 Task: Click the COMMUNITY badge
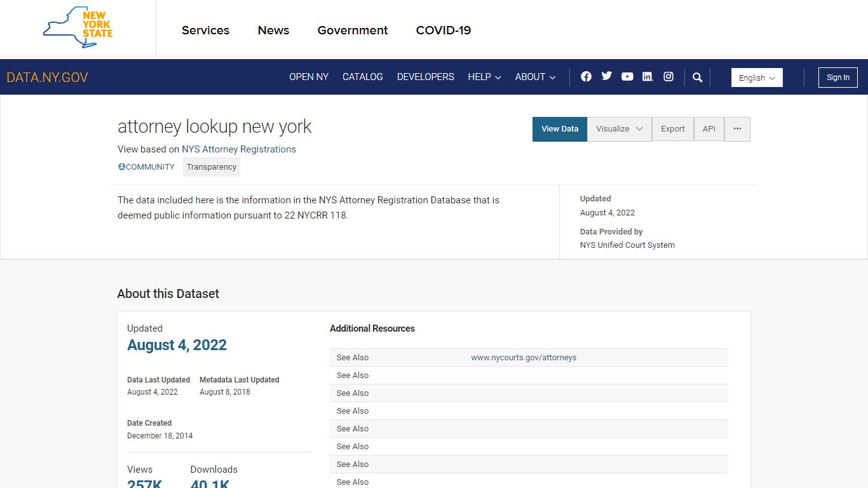tap(146, 167)
